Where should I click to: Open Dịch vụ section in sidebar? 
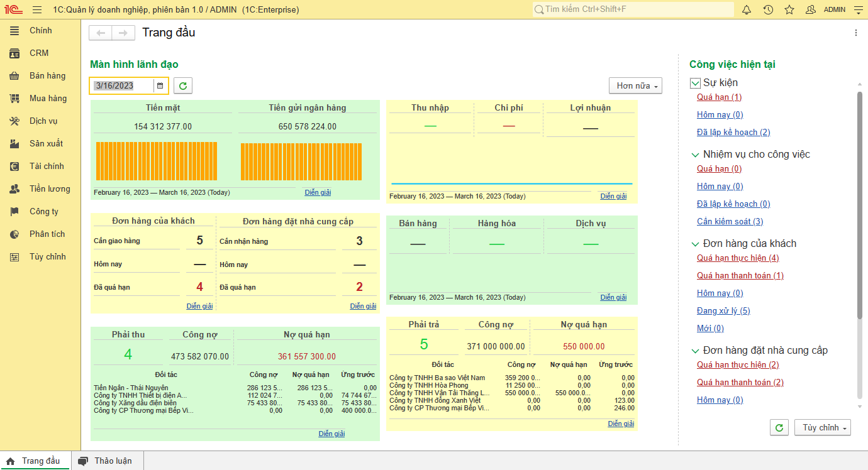click(x=40, y=121)
